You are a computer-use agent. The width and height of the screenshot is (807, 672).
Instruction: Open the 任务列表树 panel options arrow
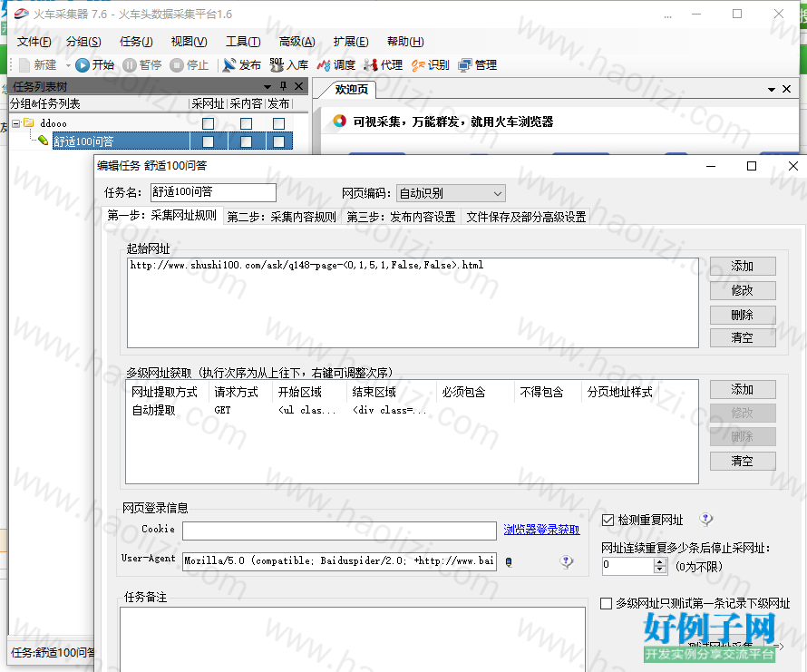(x=267, y=87)
